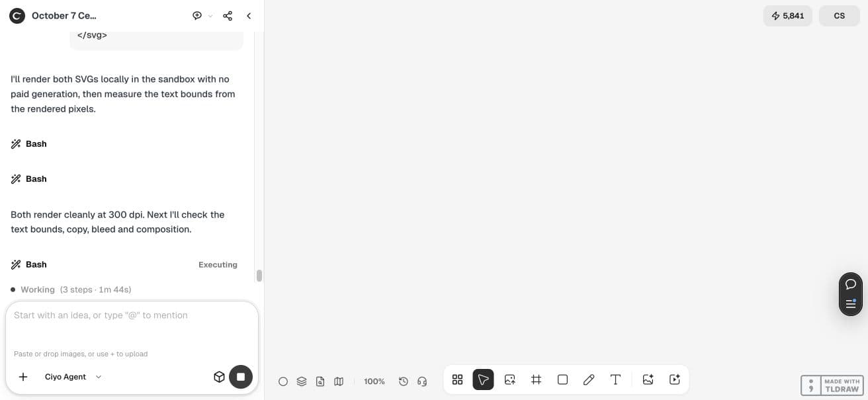Viewport: 868px width, 400px height.
Task: Click the plus upload button
Action: 23,377
